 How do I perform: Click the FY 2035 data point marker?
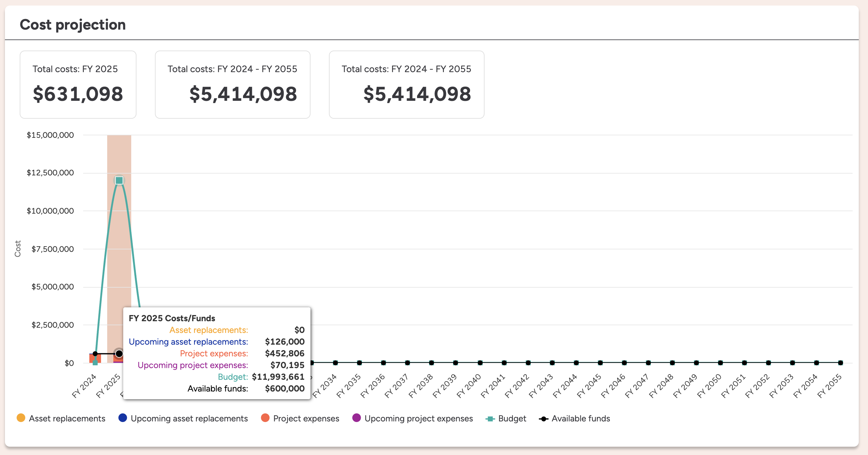pos(359,363)
